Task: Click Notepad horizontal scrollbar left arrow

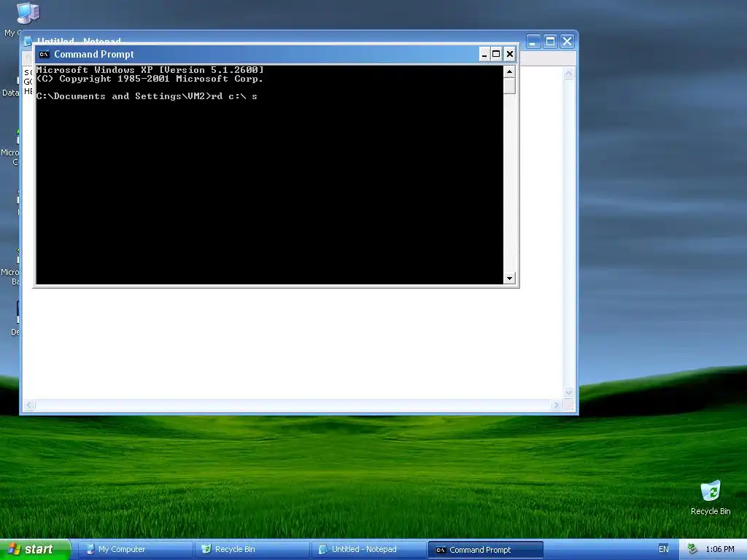Action: [x=29, y=405]
